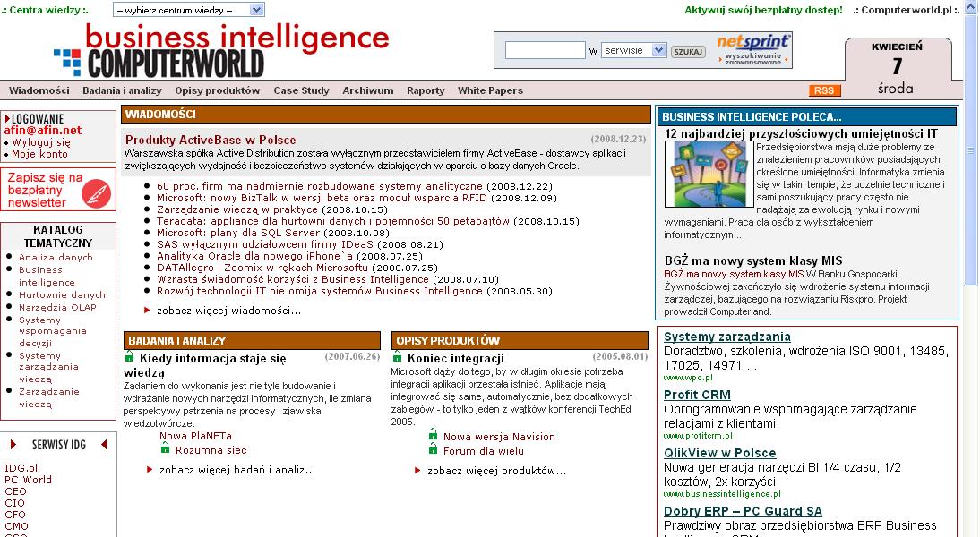Click red arrow before zobacz więcej badań i analiz
Screen dimensions: 980x537
[150, 470]
